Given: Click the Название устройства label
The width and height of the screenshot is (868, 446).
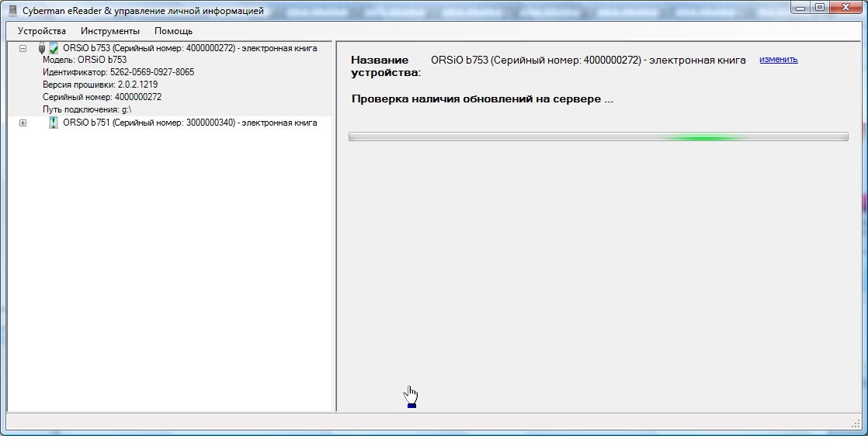Looking at the screenshot, I should 387,67.
